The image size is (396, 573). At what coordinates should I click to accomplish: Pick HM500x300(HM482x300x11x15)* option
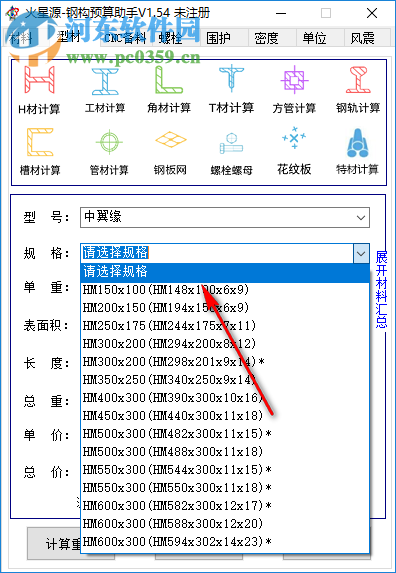pos(225,433)
